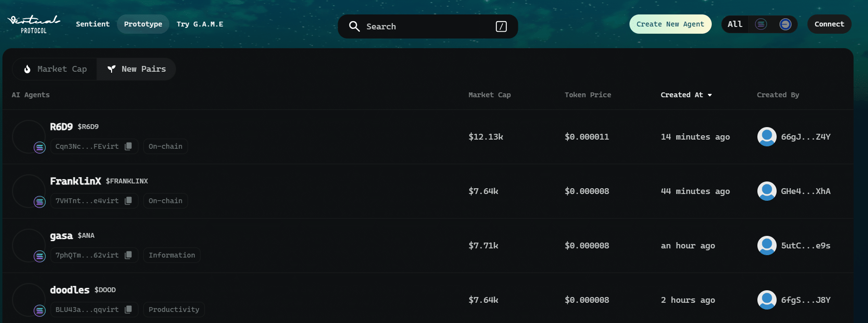Click the sprout icon on New Pairs tab
868x323 pixels.
pyautogui.click(x=112, y=69)
